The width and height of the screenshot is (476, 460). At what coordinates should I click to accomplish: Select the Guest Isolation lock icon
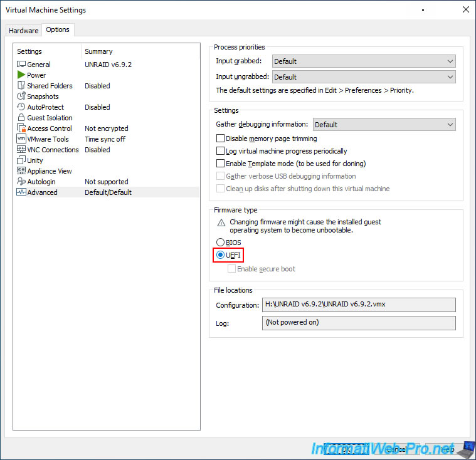coord(21,118)
